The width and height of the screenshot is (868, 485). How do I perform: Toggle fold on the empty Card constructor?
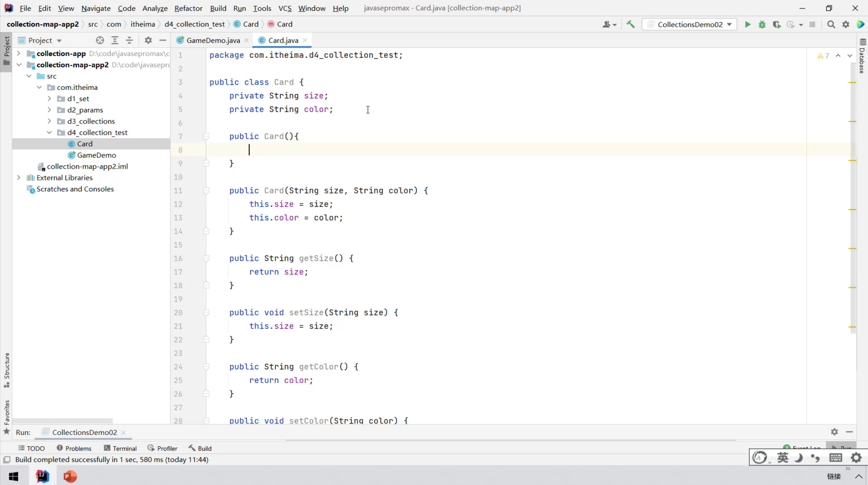click(x=206, y=136)
